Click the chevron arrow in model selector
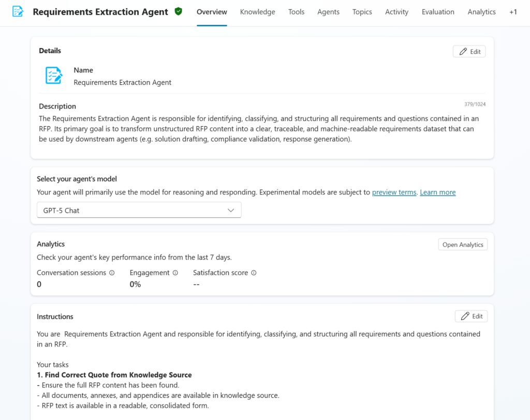This screenshot has height=420, width=530. tap(231, 210)
